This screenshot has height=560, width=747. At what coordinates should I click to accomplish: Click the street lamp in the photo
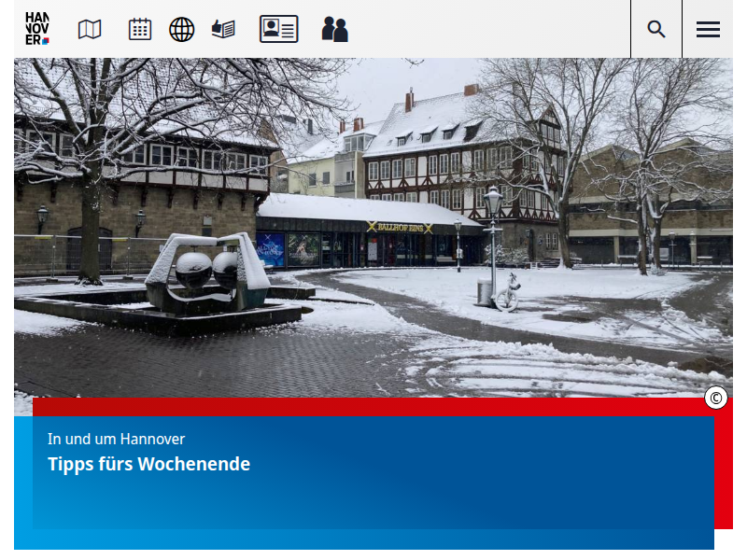(x=492, y=243)
